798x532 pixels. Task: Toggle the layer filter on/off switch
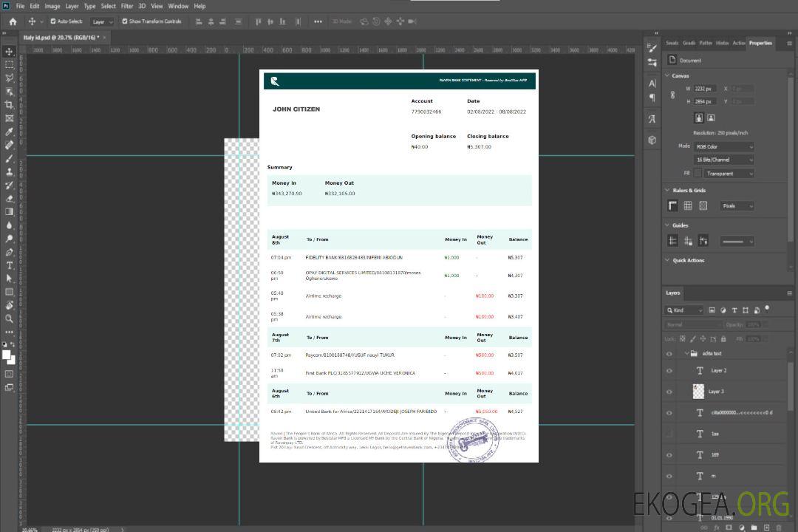pyautogui.click(x=767, y=309)
